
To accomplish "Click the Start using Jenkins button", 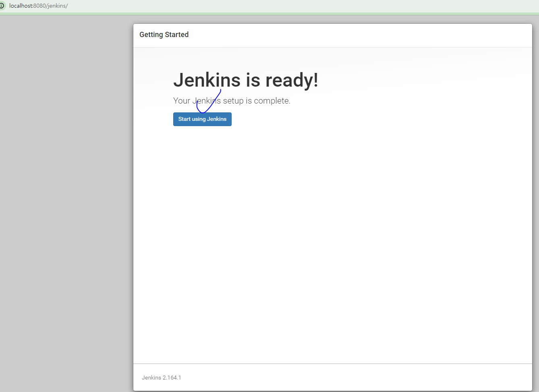I will click(202, 119).
